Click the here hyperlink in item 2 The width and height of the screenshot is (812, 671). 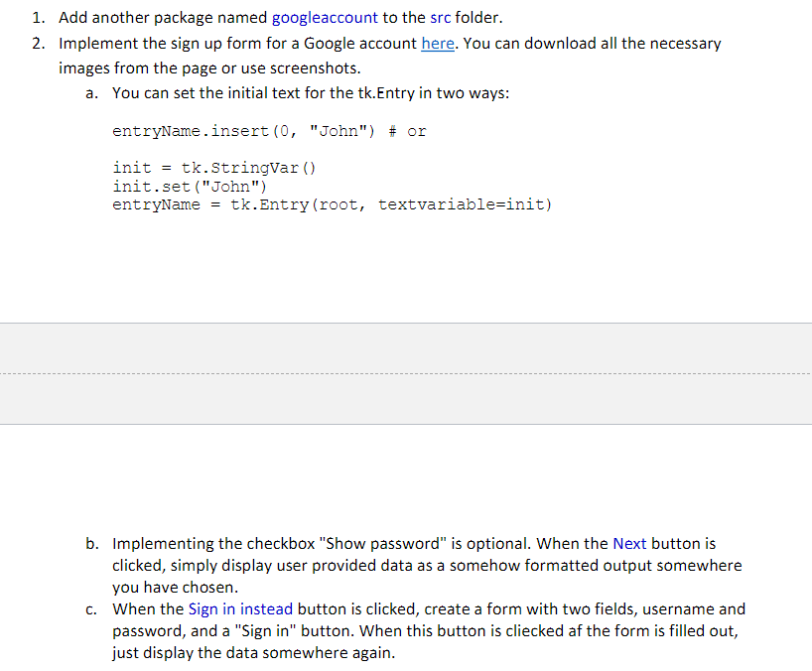436,43
